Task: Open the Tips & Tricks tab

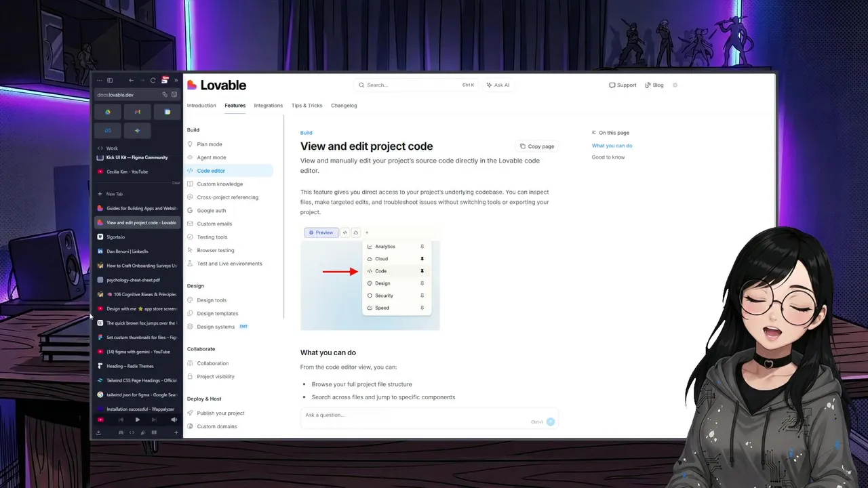Action: coord(307,105)
